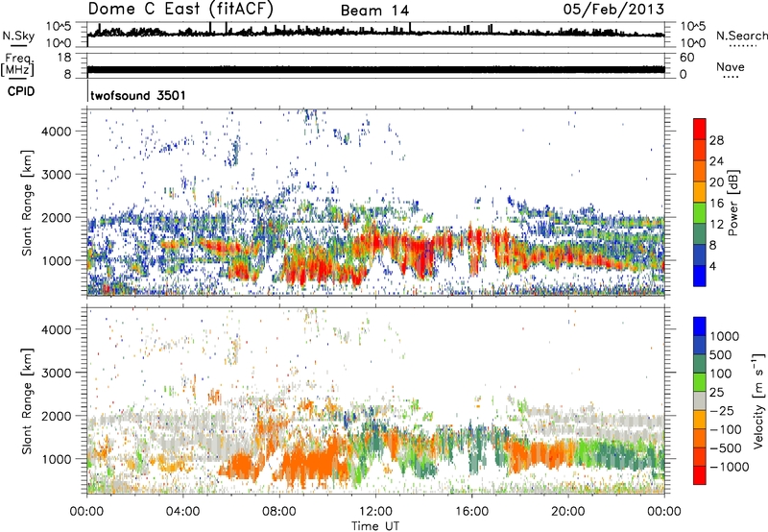Click the 'twofsound 3501' CPID text
This screenshot has height=532, width=768.
(x=138, y=95)
